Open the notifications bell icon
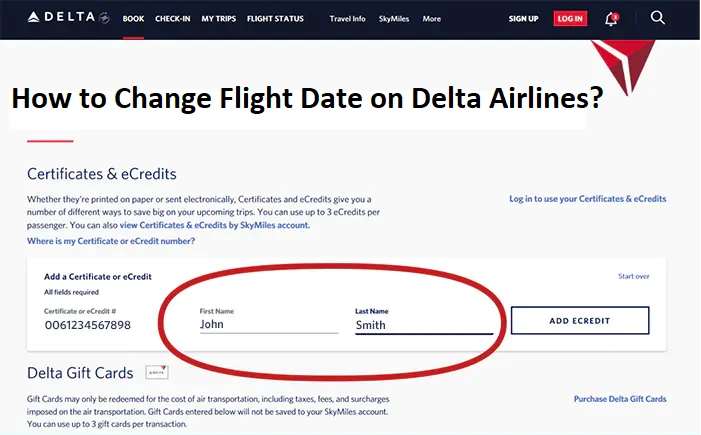The image size is (701, 435). point(611,18)
